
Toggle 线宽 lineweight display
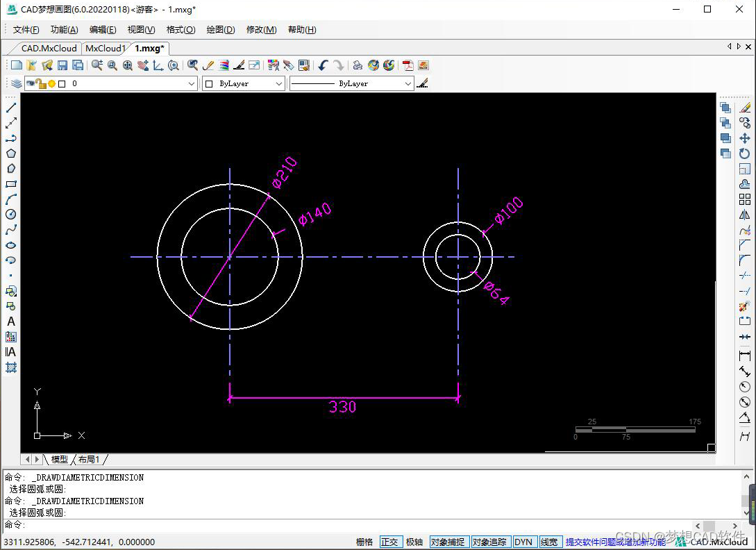tap(549, 542)
